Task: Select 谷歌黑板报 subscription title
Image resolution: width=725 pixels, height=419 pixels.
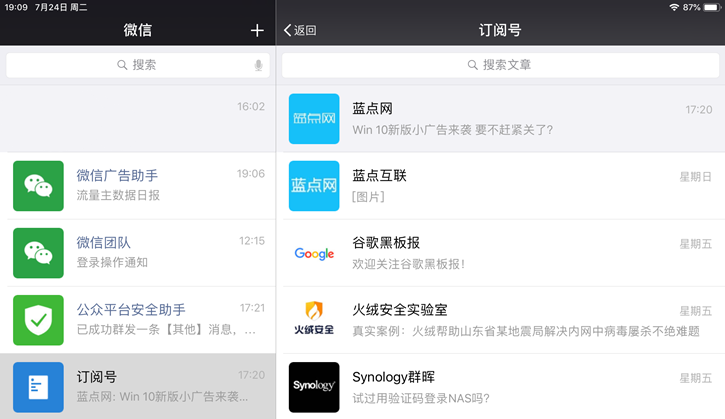Action: (x=386, y=243)
